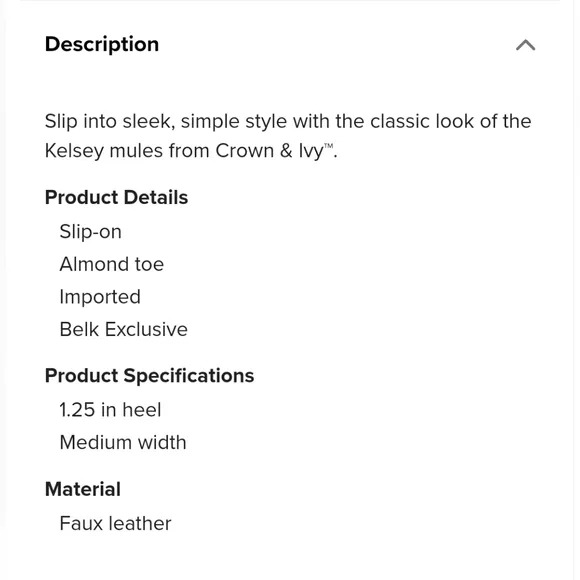Click the Material heading
Screen dimensions: 580x580
pos(82,489)
